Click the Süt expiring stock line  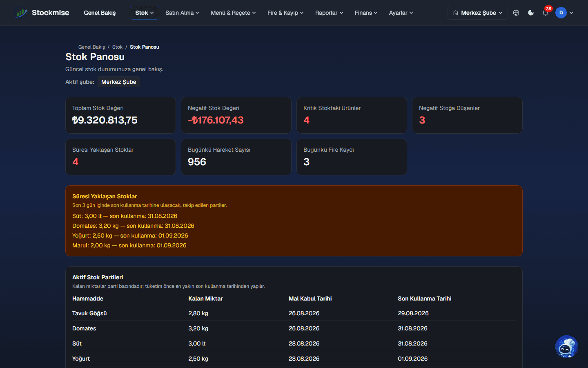coord(125,216)
